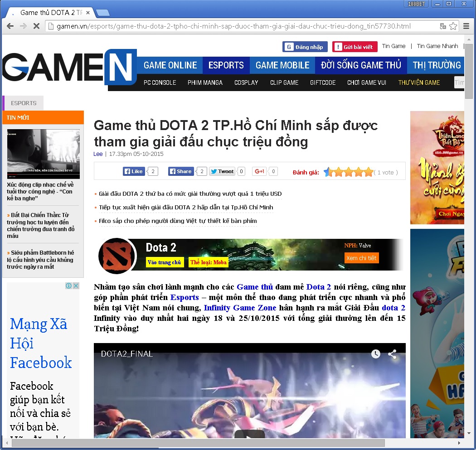Screen dimensions: 476x450
Task: Open Bất Bại Chiến Thần article
Action: click(41, 226)
